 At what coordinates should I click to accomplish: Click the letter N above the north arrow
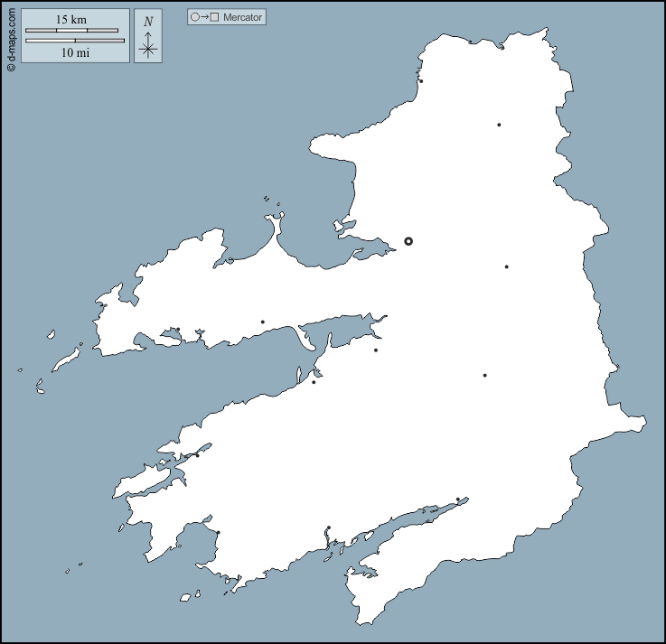click(x=148, y=22)
